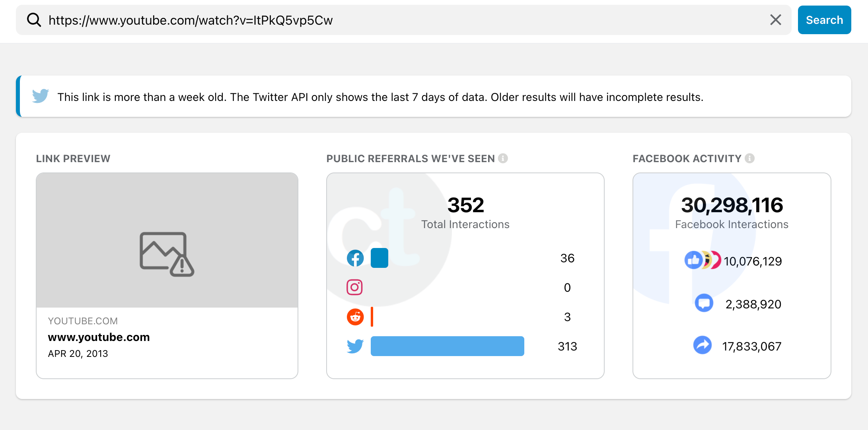Clear the URL search field
The width and height of the screenshot is (868, 430).
point(775,20)
